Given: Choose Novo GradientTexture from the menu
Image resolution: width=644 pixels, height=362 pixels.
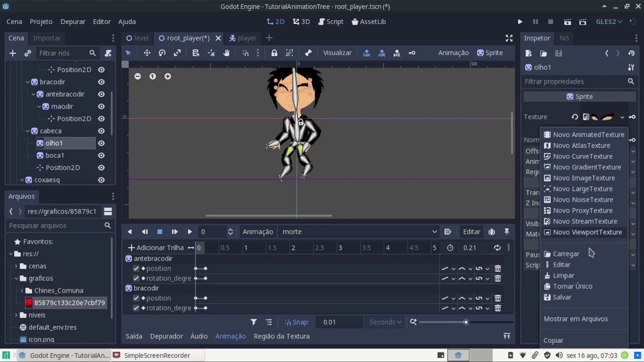Looking at the screenshot, I should point(584,167).
